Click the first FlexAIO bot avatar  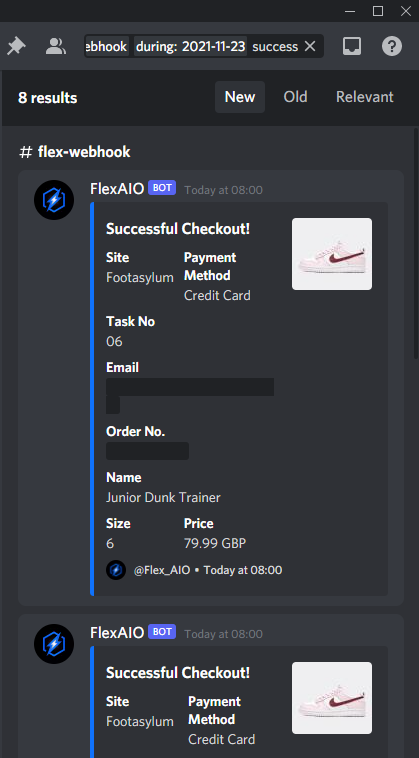[54, 200]
